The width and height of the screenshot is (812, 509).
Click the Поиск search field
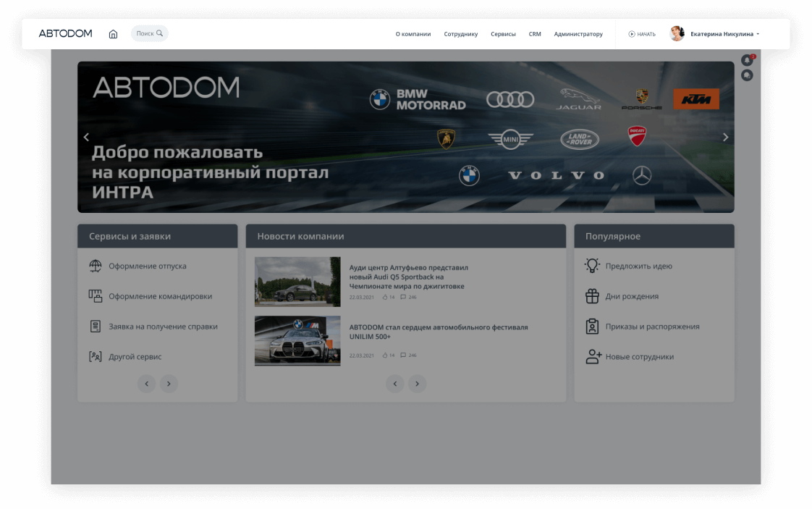tap(149, 33)
